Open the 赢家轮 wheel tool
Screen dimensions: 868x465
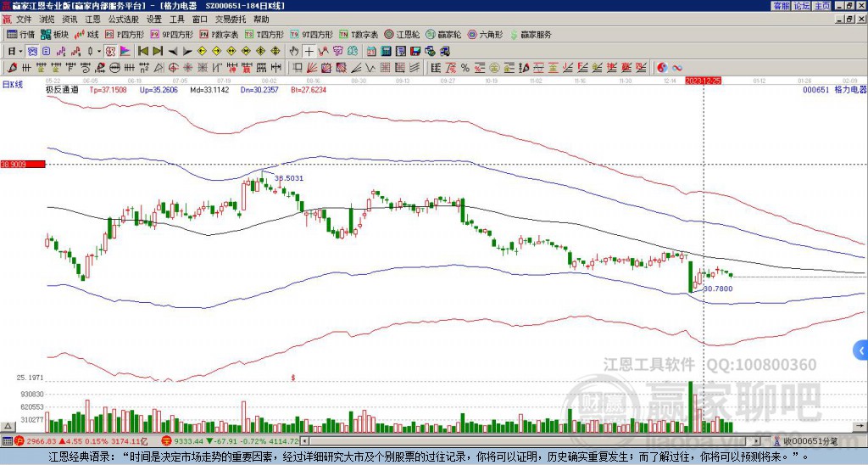coord(443,34)
